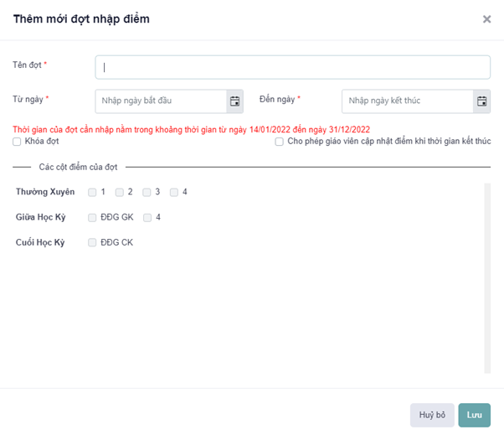Open the end date calendar picker icon
The width and height of the screenshot is (504, 440).
point(482,101)
